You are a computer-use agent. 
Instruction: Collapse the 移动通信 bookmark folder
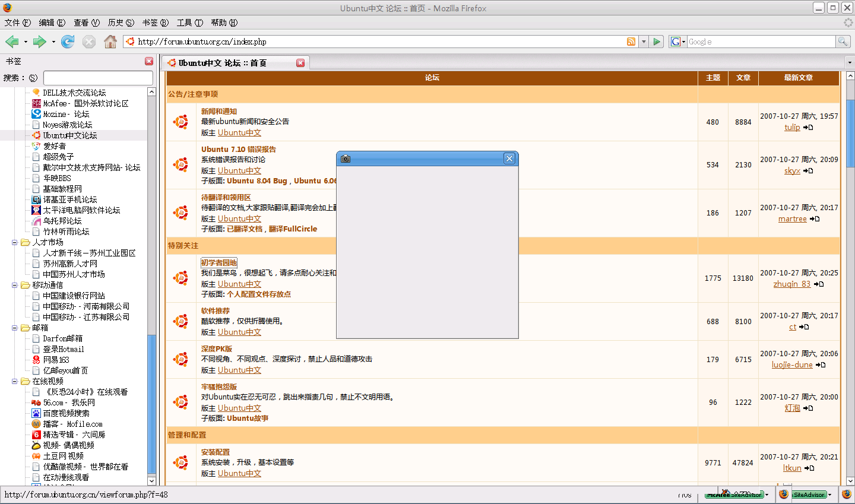tap(15, 285)
